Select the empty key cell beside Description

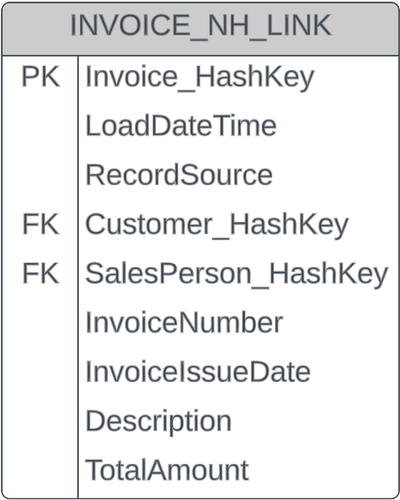[40, 421]
